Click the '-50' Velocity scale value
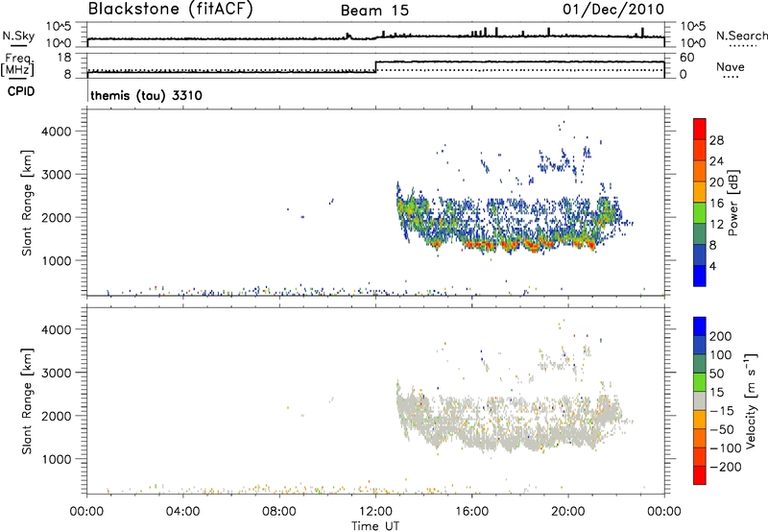 point(721,429)
